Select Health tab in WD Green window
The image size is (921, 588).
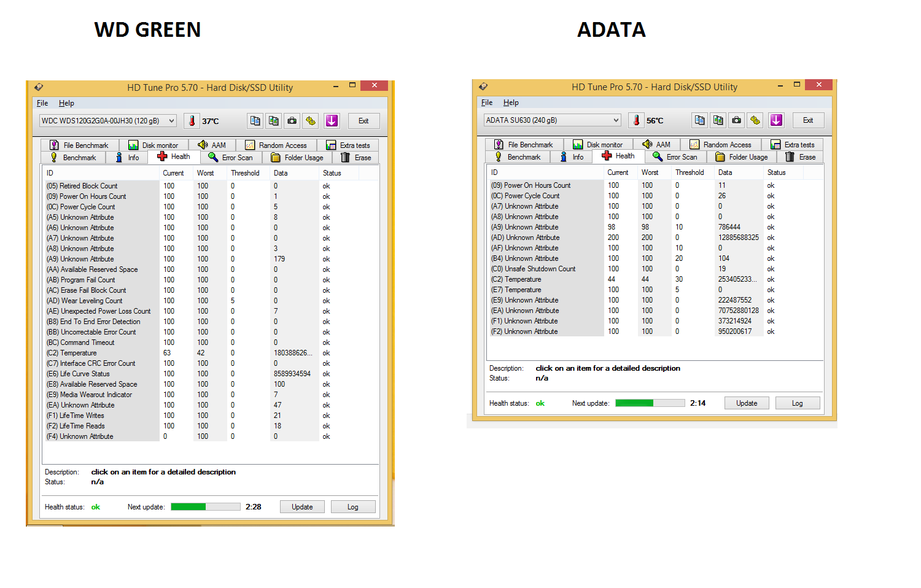174,157
